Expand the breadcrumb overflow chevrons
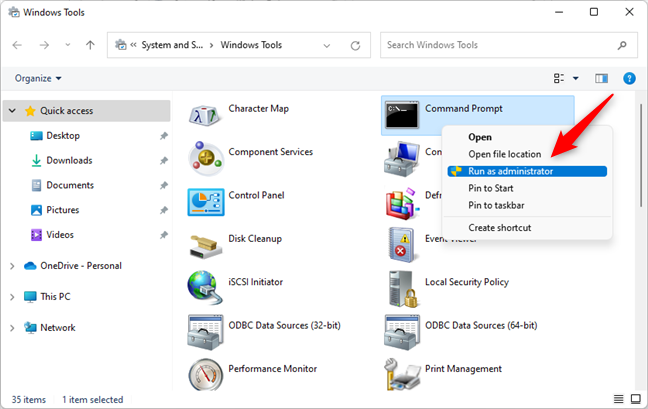Viewport: 648px width, 409px height. coord(133,45)
